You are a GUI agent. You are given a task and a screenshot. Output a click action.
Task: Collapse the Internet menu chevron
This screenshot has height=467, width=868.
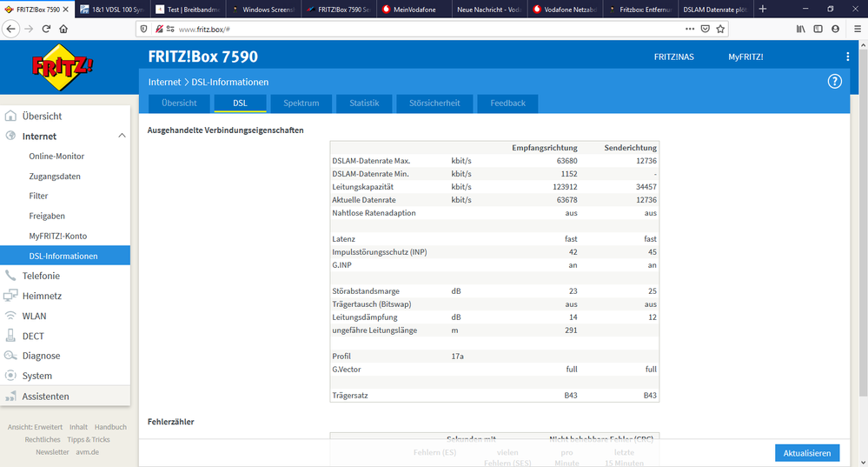[x=122, y=136]
